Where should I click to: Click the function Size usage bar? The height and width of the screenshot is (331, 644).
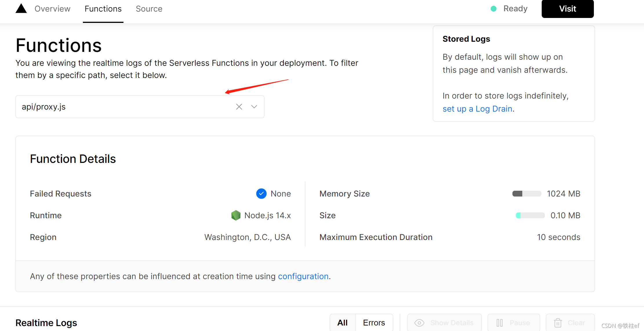click(530, 215)
